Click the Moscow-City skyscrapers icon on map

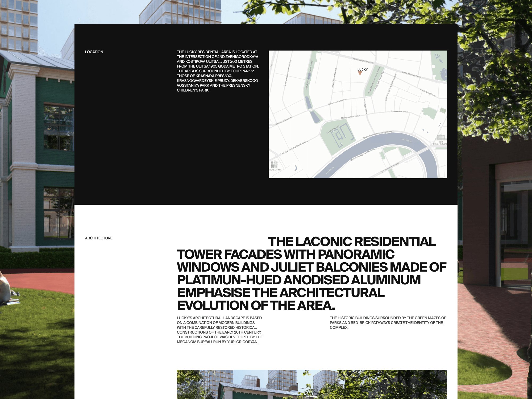click(274, 164)
